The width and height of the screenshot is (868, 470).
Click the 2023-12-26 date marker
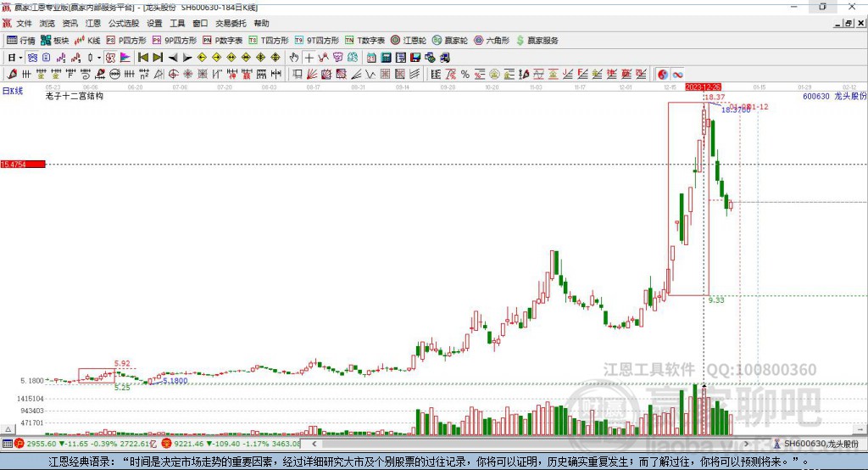(x=703, y=87)
